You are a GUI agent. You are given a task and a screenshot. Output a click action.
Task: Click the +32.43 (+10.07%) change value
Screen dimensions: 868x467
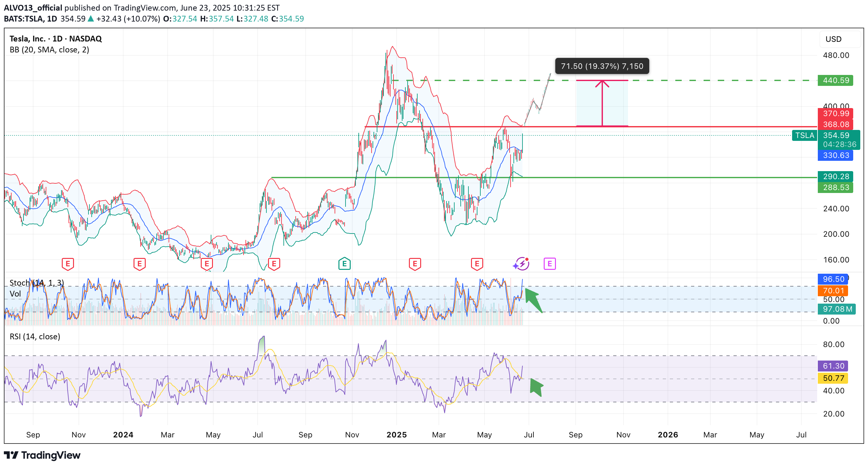click(128, 19)
